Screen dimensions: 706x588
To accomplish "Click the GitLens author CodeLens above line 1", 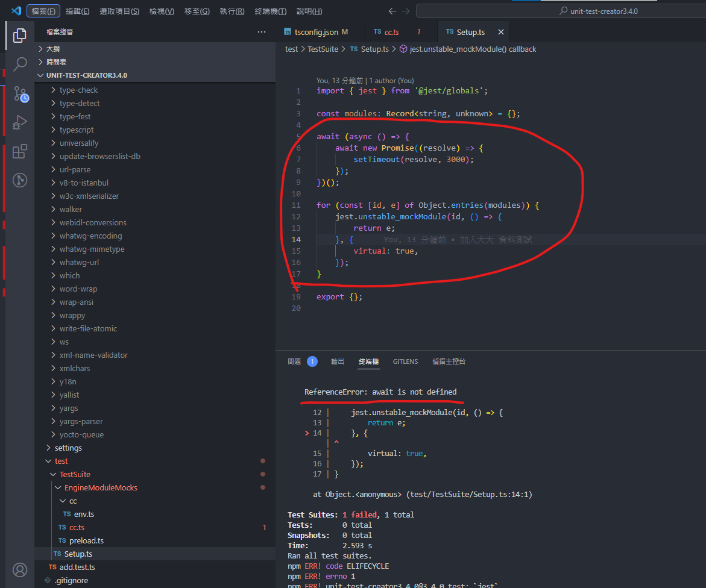I will (x=365, y=81).
